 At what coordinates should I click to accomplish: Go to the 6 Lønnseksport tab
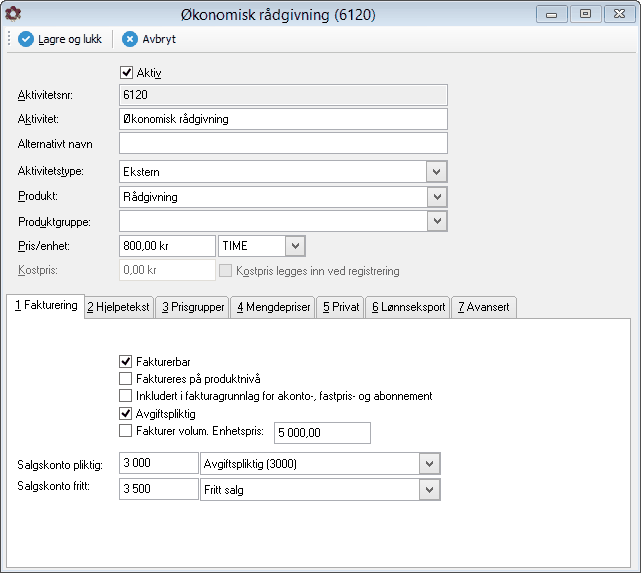point(408,307)
